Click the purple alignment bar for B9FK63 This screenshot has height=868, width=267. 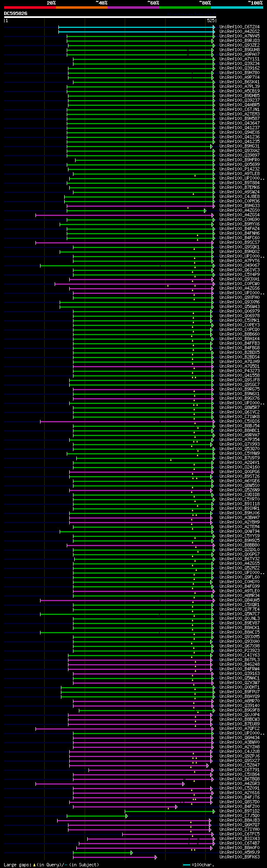tap(115, 857)
